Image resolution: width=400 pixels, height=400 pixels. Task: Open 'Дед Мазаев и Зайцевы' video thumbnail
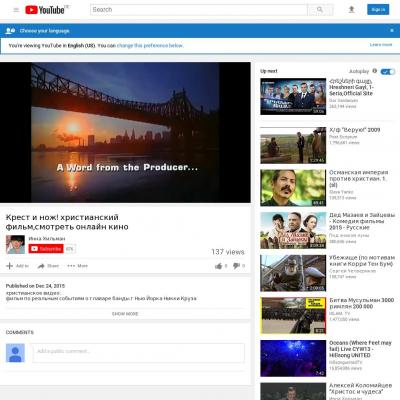coord(293,230)
